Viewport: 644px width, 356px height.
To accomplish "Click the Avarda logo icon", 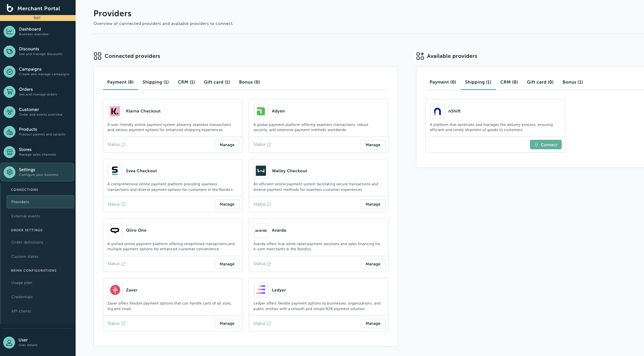I will (x=261, y=230).
